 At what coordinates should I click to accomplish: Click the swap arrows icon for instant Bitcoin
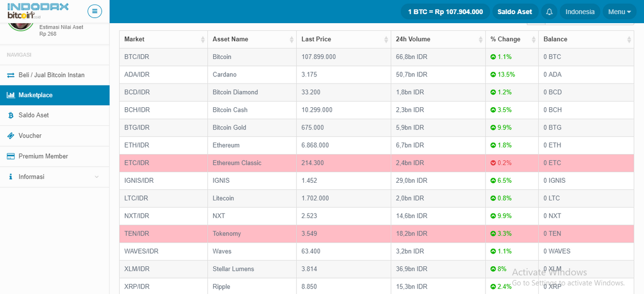pos(11,75)
